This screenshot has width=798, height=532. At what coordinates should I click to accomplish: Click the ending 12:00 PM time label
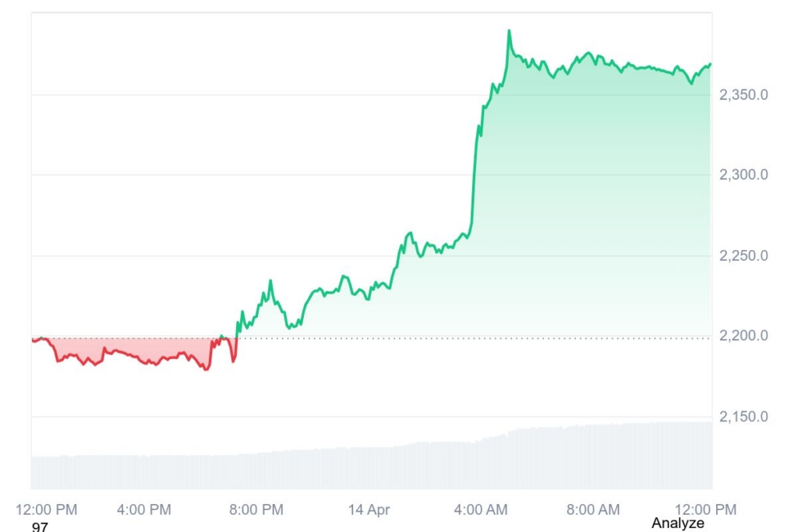click(705, 510)
